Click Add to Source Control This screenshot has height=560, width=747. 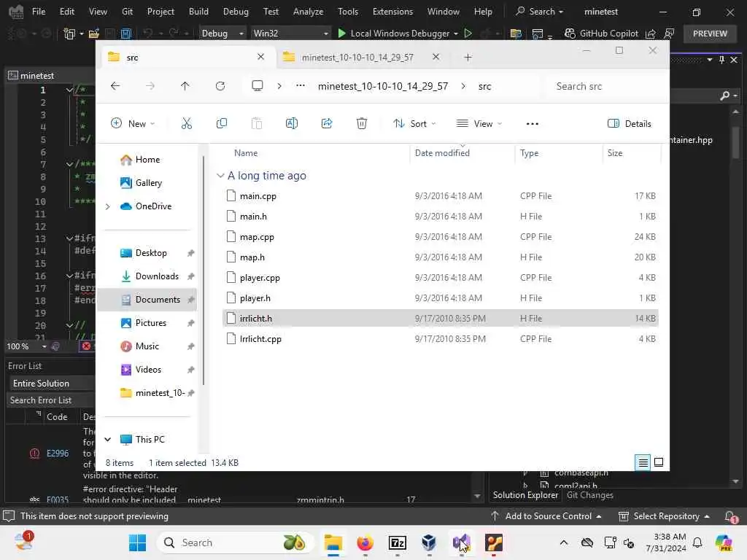tap(546, 516)
